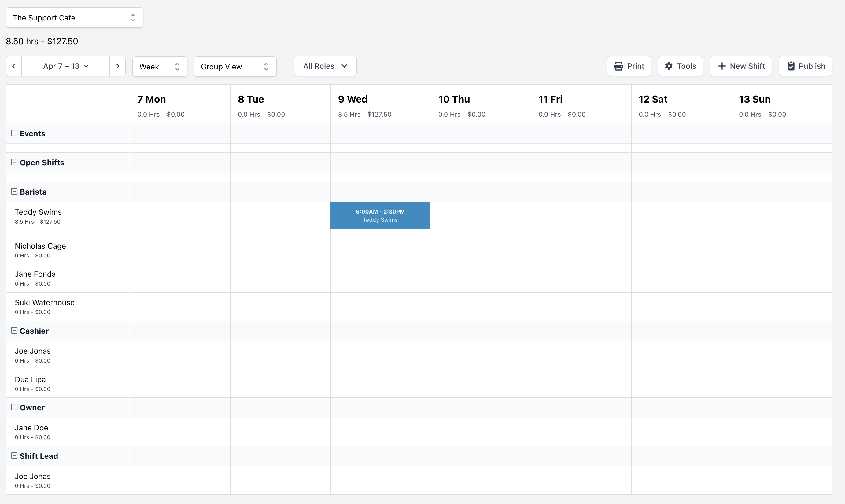The width and height of the screenshot is (845, 504).
Task: Collapse the Open Shifts group
Action: pyautogui.click(x=14, y=162)
